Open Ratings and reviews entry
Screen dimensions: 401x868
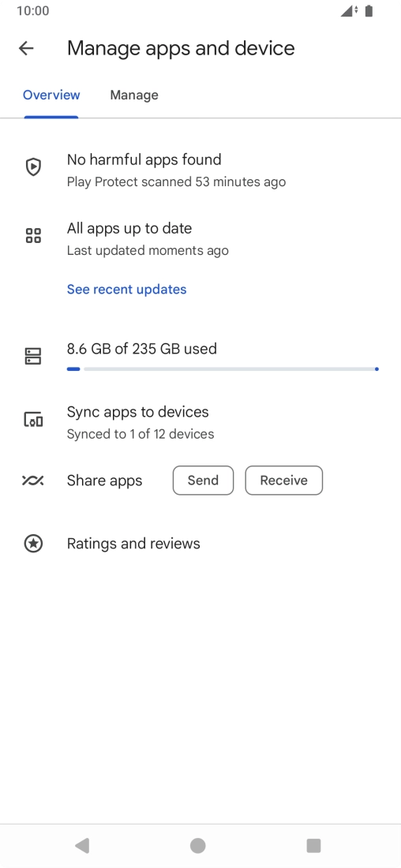coord(200,544)
